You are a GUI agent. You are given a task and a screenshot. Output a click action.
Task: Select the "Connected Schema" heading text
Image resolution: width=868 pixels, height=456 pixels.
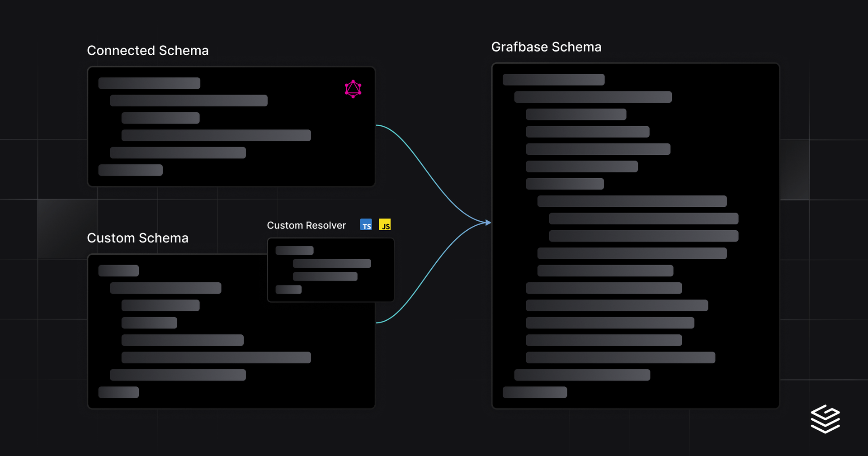pyautogui.click(x=148, y=51)
